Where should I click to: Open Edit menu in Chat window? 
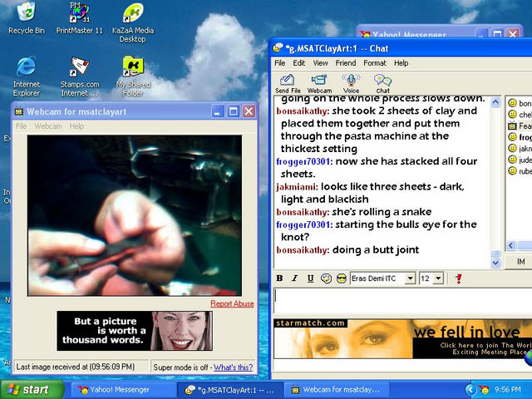(x=299, y=63)
